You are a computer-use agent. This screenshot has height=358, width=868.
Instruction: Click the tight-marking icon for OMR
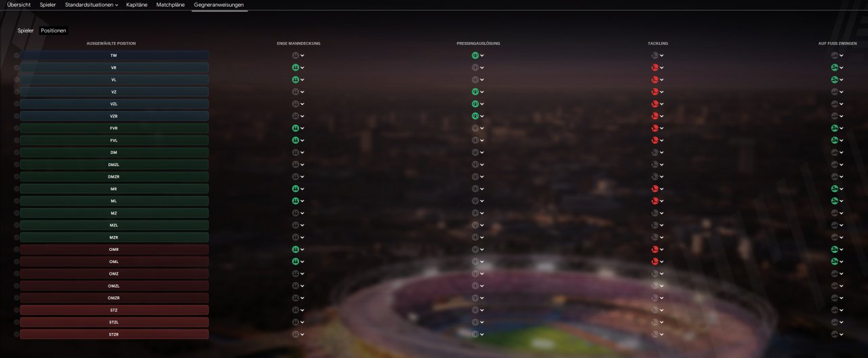tap(296, 250)
